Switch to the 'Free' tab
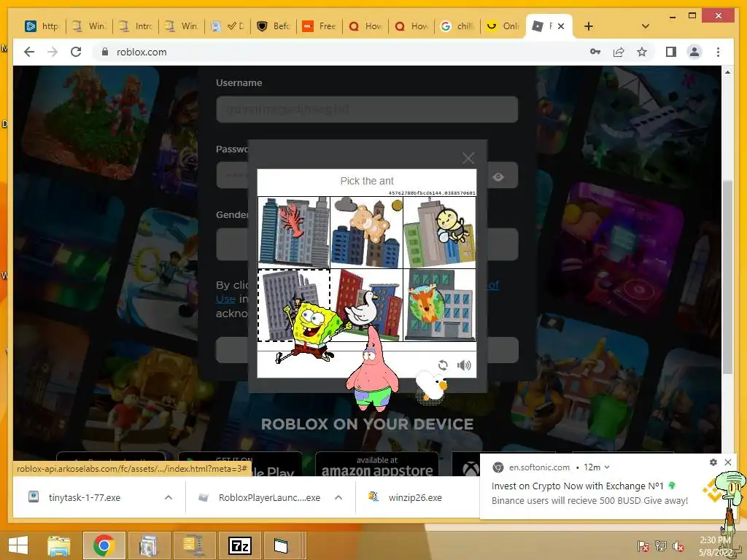 [320, 26]
